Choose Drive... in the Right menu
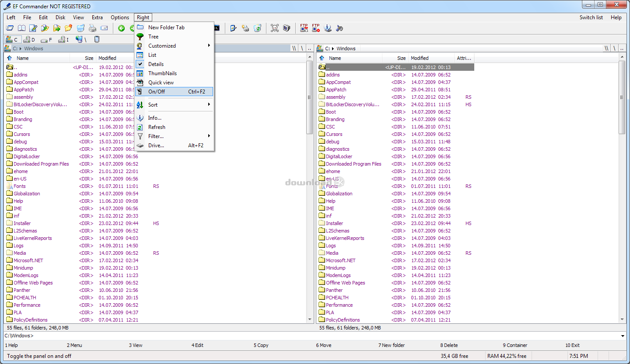630x364 pixels. click(x=174, y=146)
